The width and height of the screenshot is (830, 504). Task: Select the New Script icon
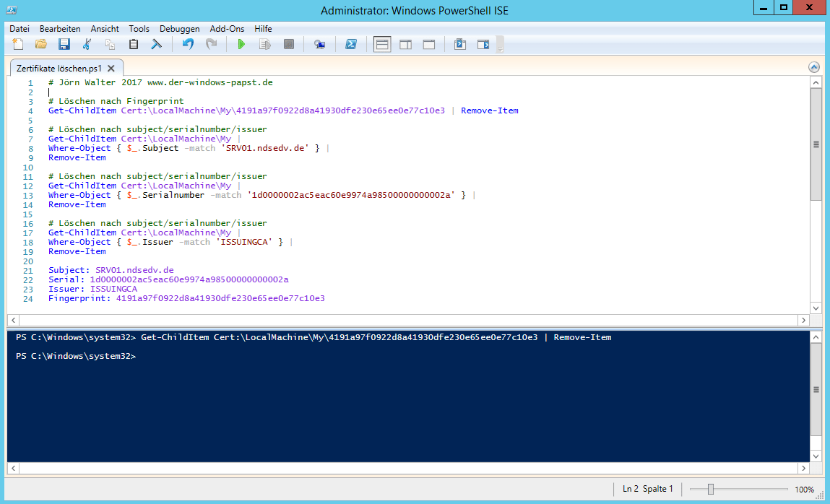18,44
